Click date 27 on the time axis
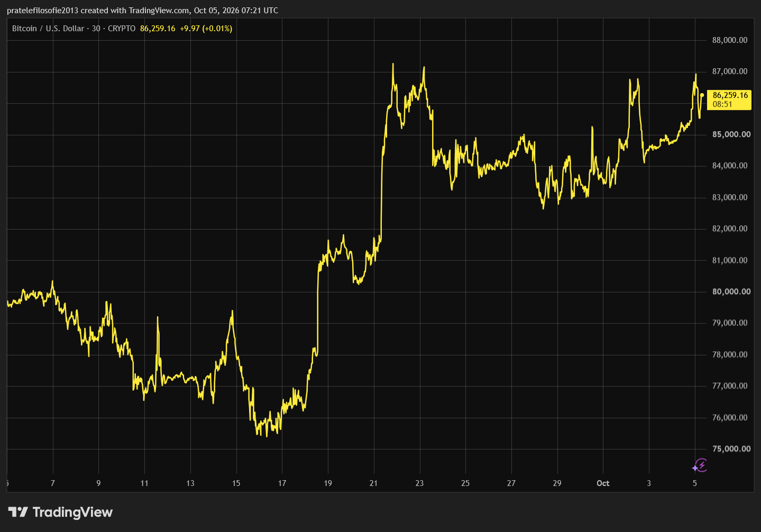Viewport: 761px width, 532px height. click(x=511, y=483)
